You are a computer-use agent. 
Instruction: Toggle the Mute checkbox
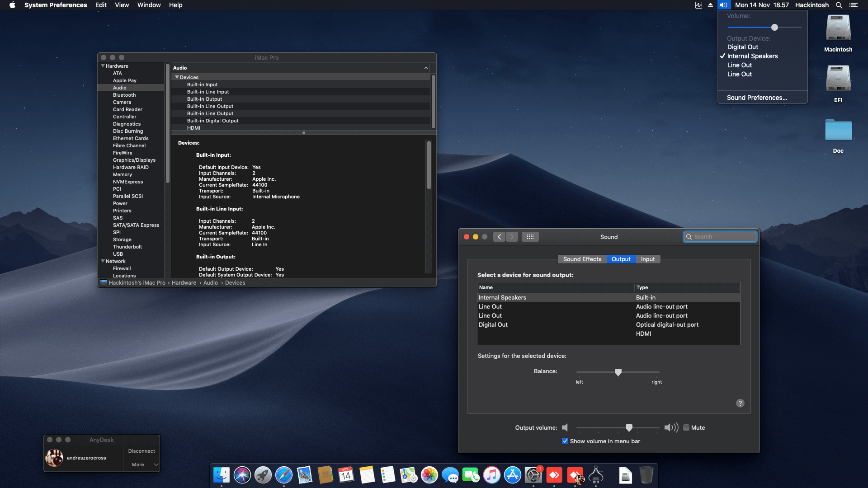point(686,427)
